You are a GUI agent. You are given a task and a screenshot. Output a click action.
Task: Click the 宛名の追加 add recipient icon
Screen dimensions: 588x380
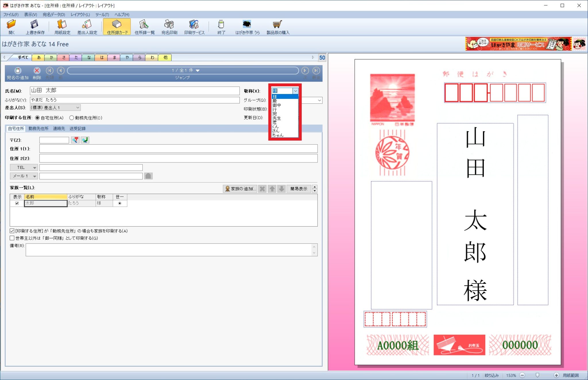coord(18,71)
